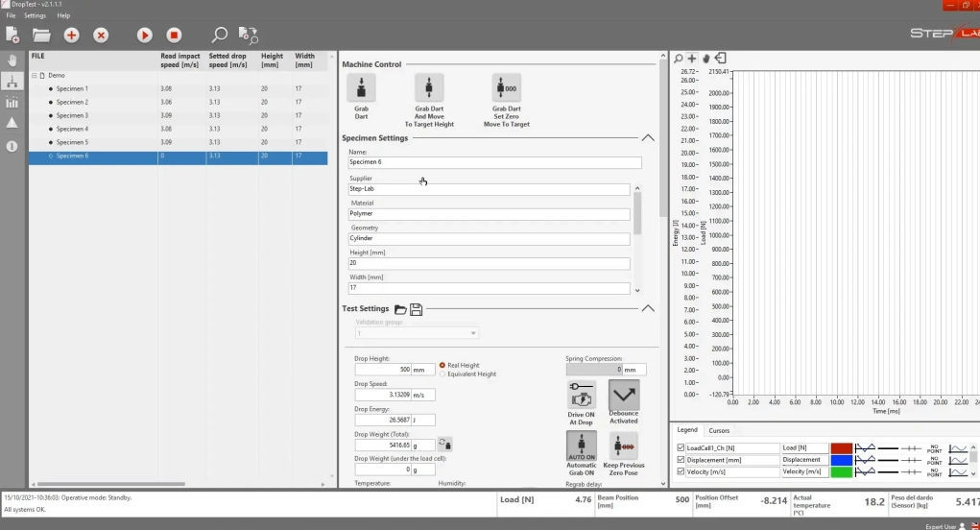Click the Drop Energy input field
Screen dimensions: 980x530
point(383,420)
